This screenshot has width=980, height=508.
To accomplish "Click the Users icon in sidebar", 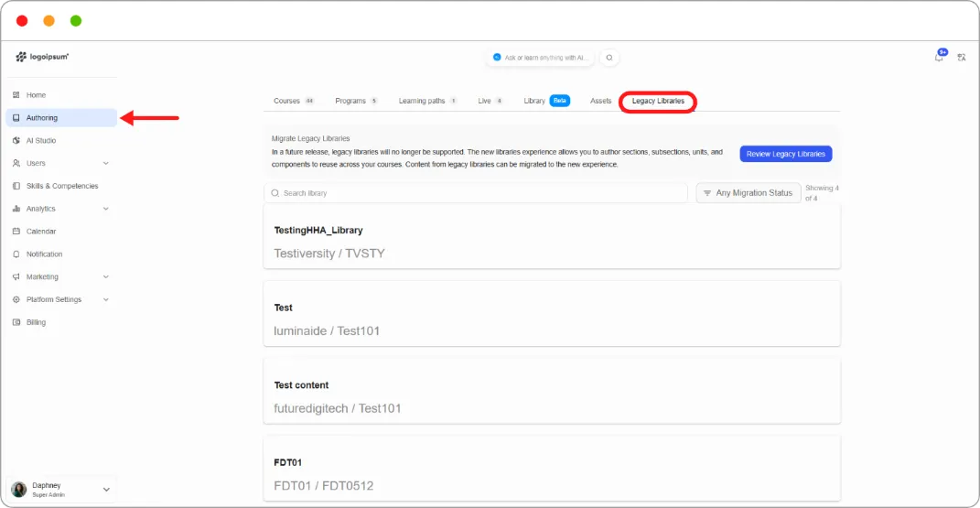I will point(16,163).
